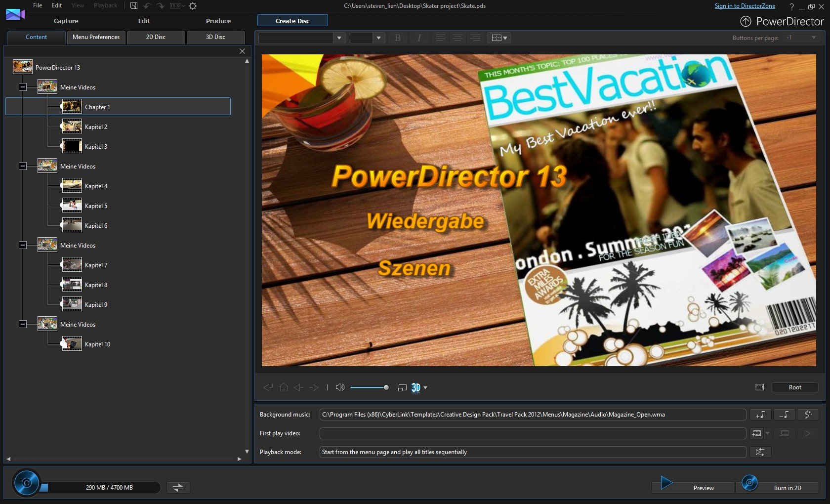Go to the Root menu page button

(795, 387)
